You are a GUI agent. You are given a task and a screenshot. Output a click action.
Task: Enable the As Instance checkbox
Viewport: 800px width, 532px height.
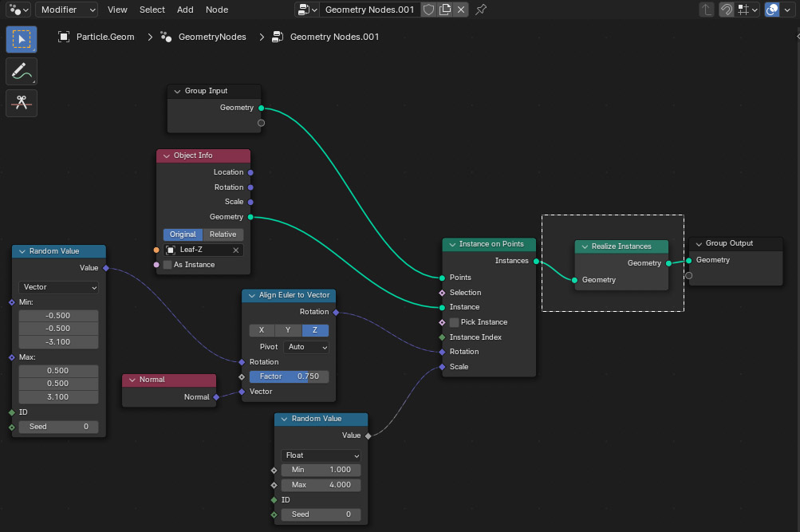(x=167, y=265)
